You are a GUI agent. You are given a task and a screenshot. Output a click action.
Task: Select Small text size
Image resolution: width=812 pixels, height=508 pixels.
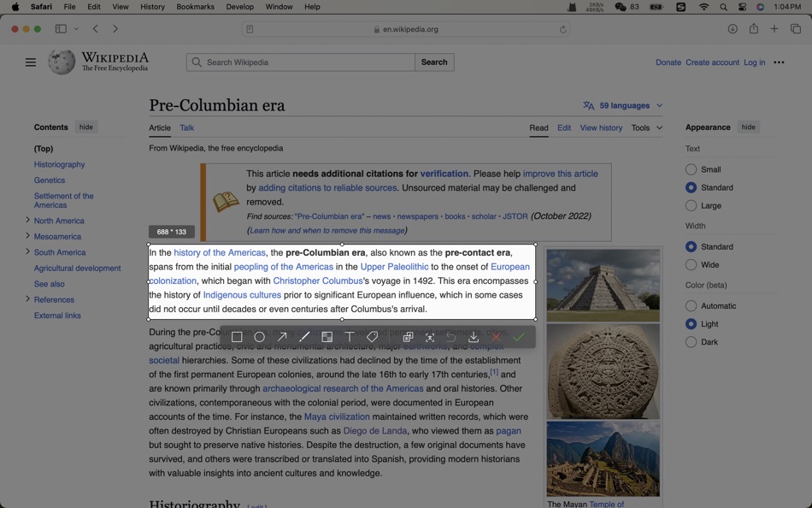tap(691, 169)
